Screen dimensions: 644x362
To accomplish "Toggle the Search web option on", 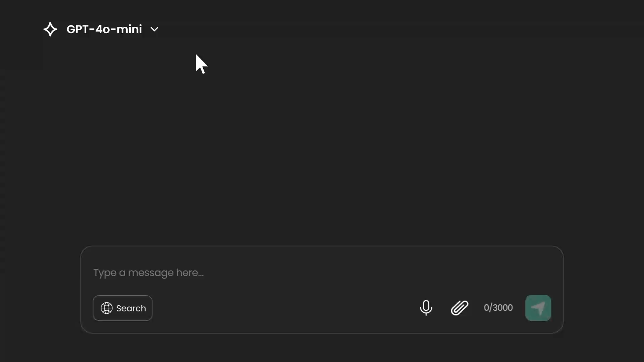I will point(123,308).
